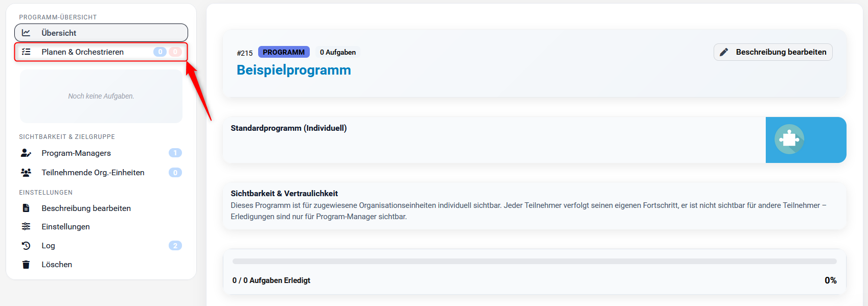This screenshot has width=868, height=306.
Task: Click the Löschen trash icon
Action: [26, 264]
